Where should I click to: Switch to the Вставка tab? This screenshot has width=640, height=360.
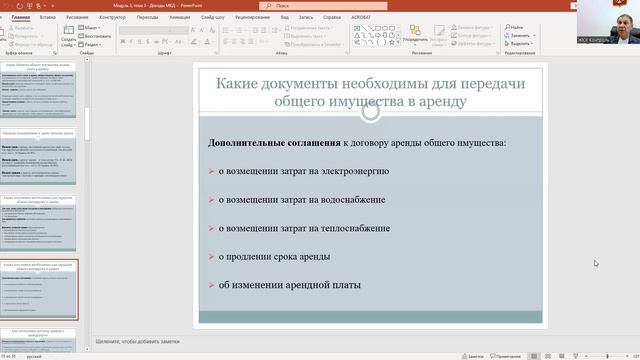48,17
